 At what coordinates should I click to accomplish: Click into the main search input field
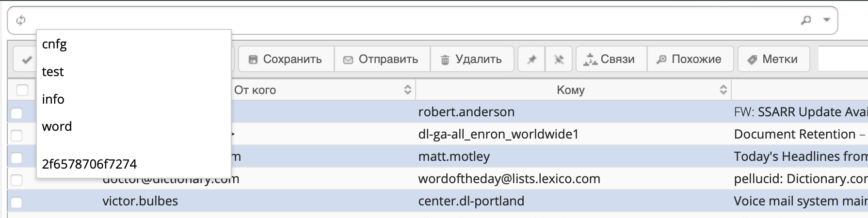click(412, 20)
